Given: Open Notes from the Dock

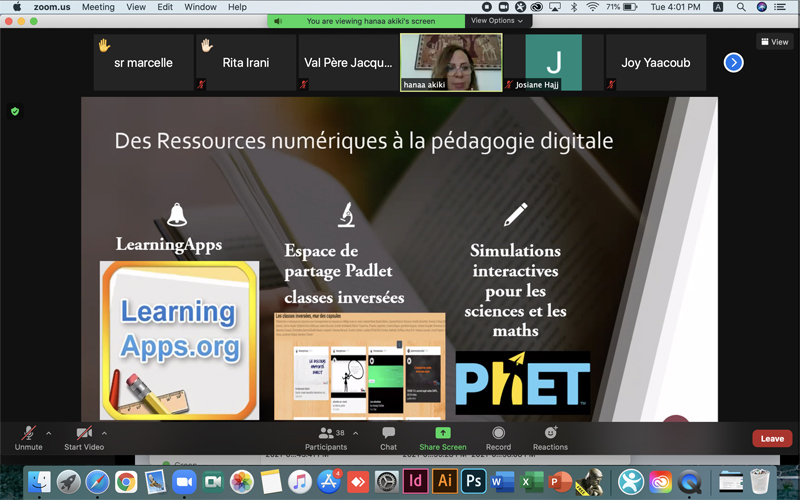Looking at the screenshot, I should point(271,481).
